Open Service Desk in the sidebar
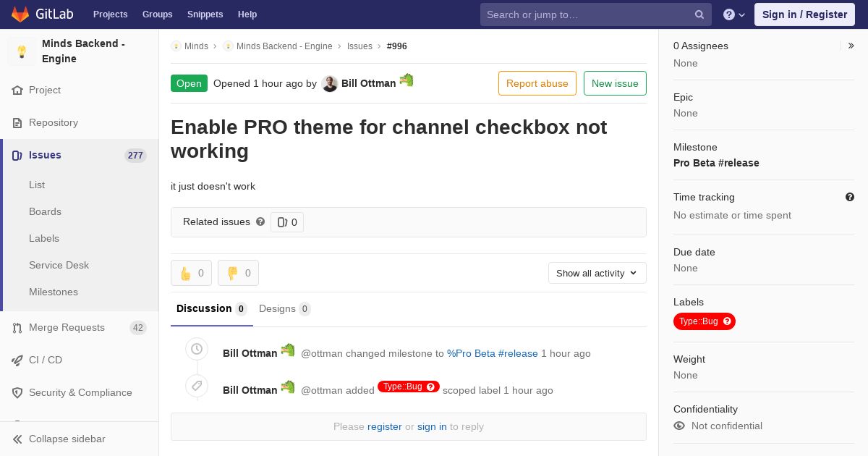The width and height of the screenshot is (868, 456). (x=59, y=265)
